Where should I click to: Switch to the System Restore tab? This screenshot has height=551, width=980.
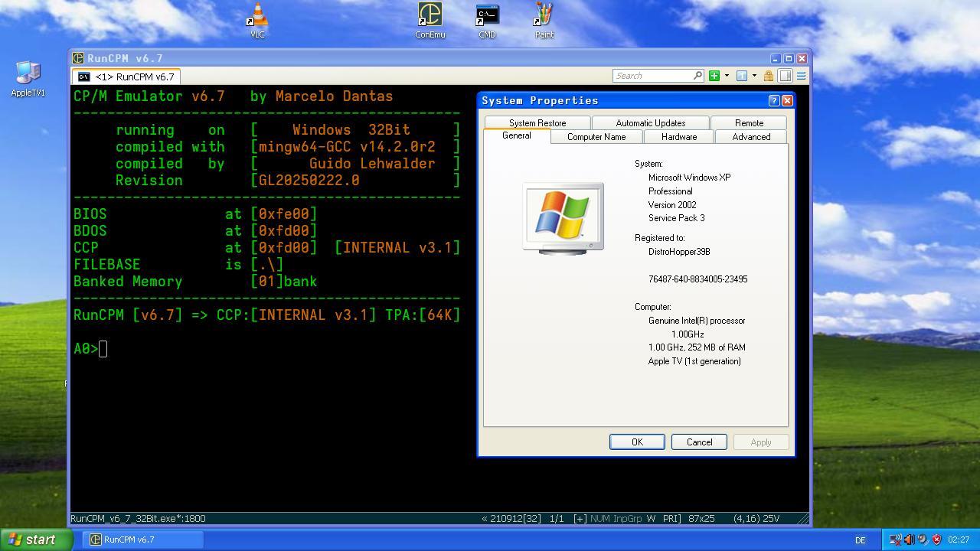pyautogui.click(x=537, y=122)
